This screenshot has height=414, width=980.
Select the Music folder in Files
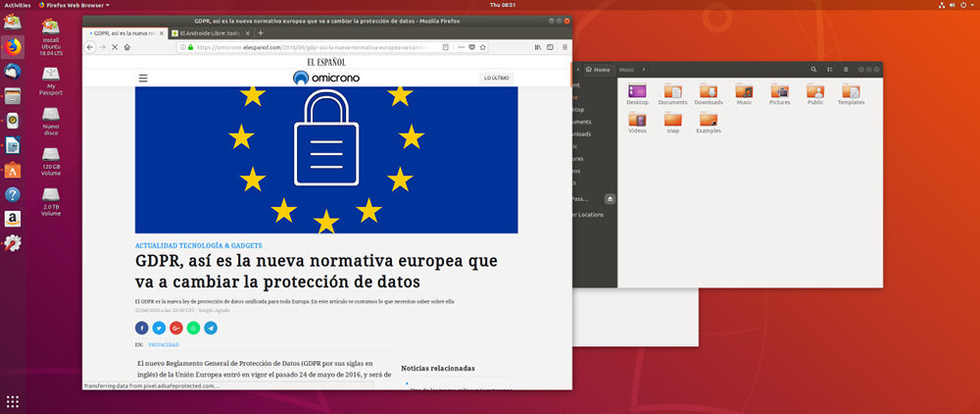744,94
